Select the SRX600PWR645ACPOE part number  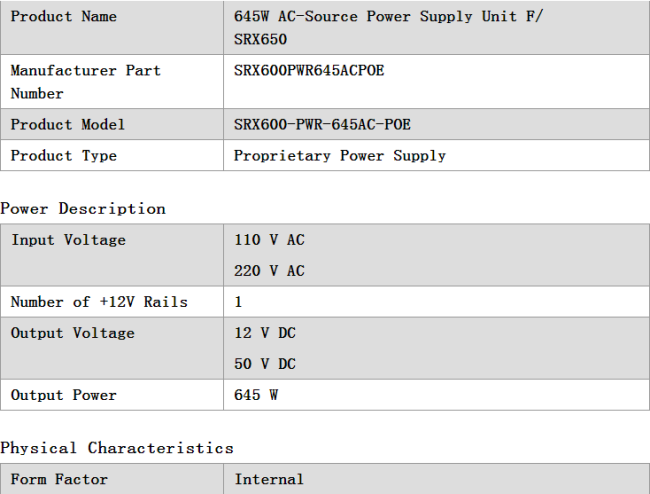(309, 70)
